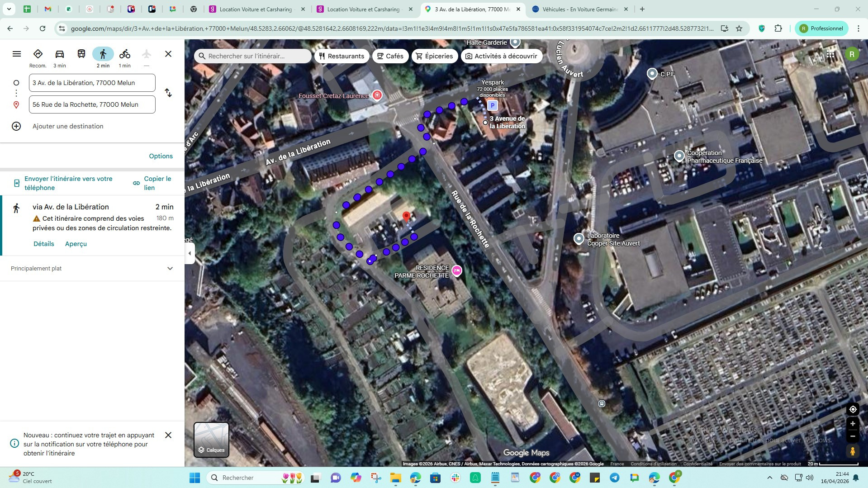
Task: Select the cycling travel mode icon
Action: 125,54
